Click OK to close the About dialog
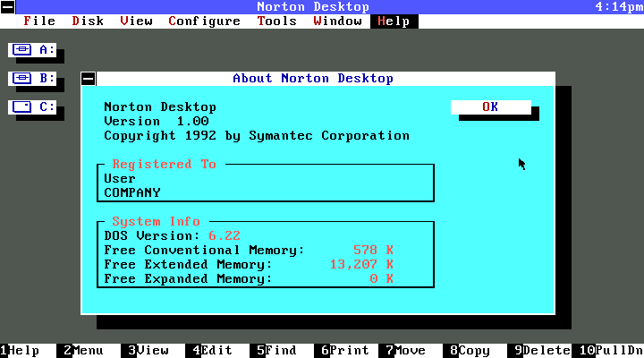This screenshot has height=358, width=644. (x=491, y=107)
